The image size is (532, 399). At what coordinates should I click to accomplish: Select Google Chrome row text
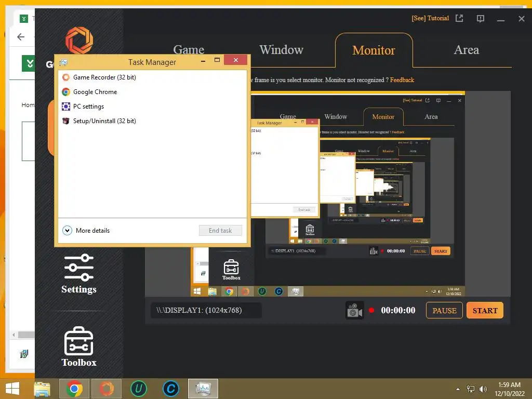tap(95, 92)
